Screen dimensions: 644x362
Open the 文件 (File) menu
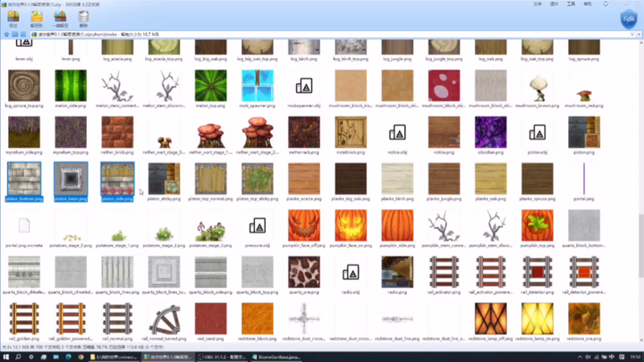(538, 4)
